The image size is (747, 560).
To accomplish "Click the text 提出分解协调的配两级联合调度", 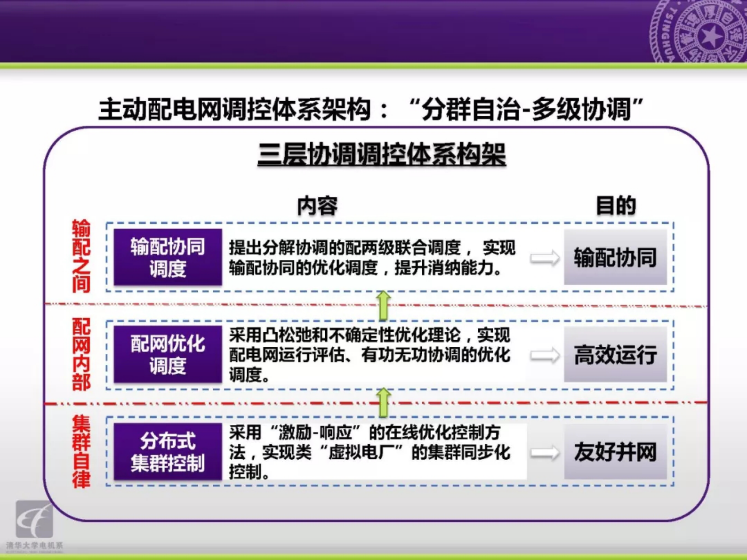I will (345, 248).
